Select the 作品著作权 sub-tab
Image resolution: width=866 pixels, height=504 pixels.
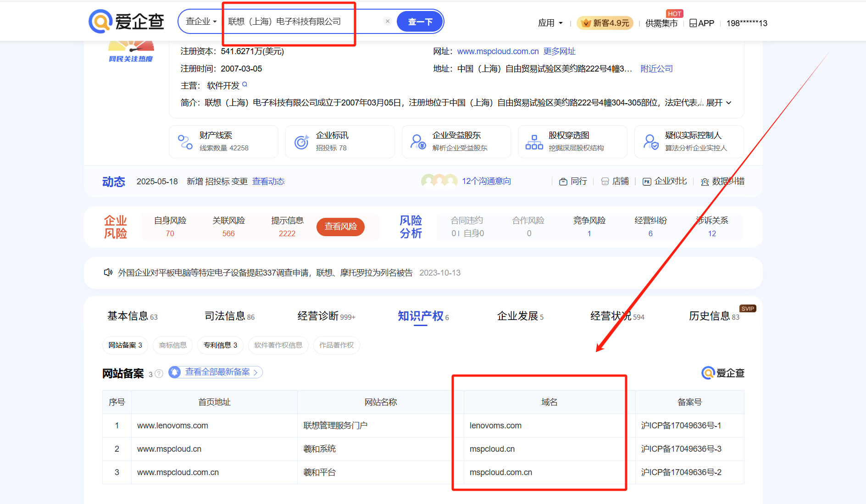point(336,345)
